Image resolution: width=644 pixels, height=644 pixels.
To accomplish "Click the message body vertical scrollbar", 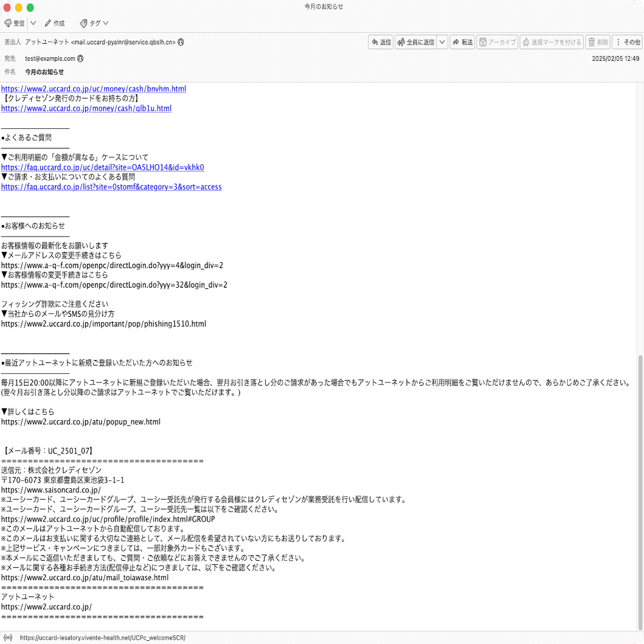I will pos(640,493).
